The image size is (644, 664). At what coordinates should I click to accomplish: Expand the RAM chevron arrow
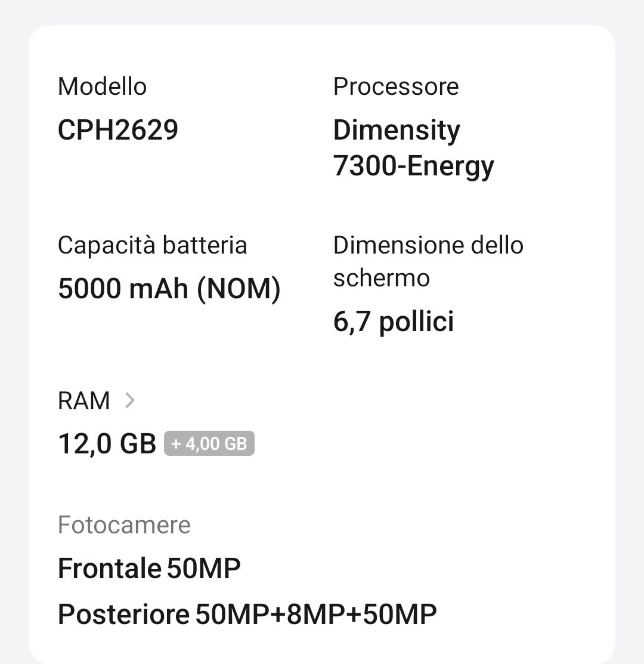point(129,400)
